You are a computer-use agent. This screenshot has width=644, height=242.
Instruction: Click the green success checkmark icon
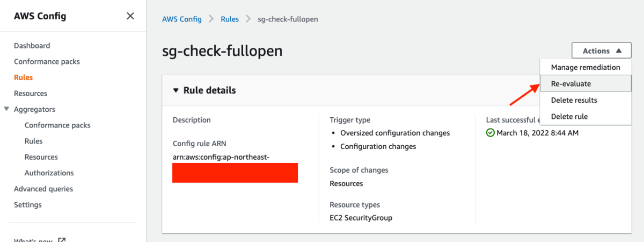click(490, 133)
